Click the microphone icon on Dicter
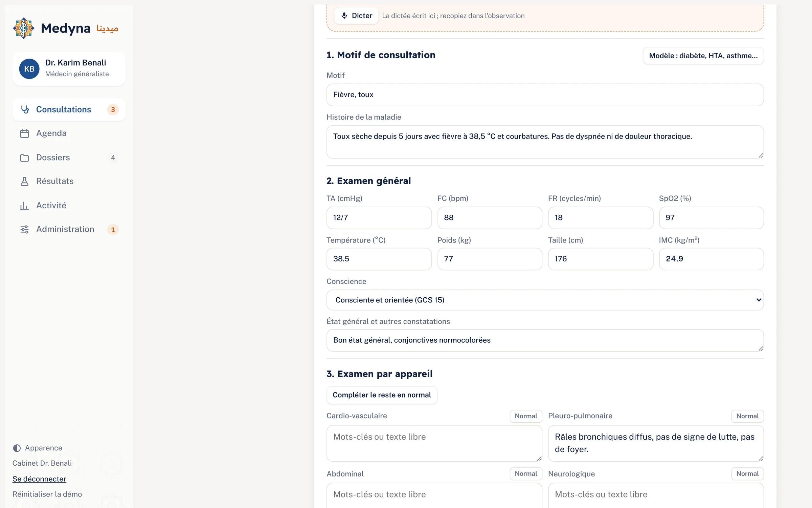The image size is (812, 508). coord(344,16)
